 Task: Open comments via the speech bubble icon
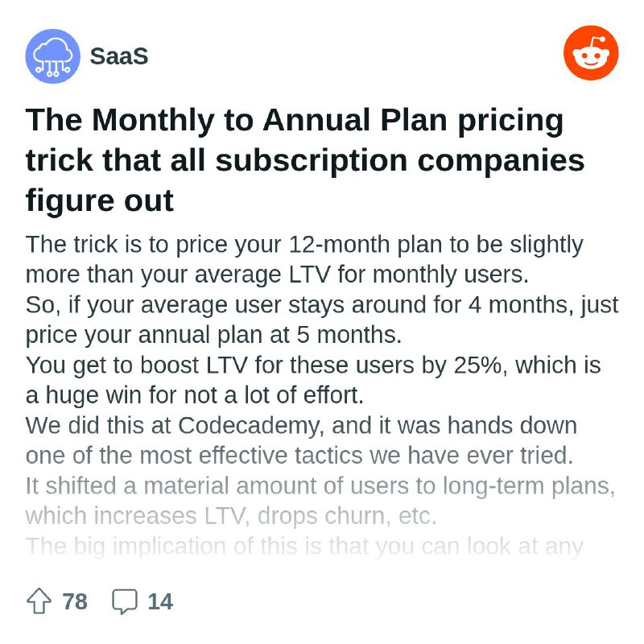[125, 601]
